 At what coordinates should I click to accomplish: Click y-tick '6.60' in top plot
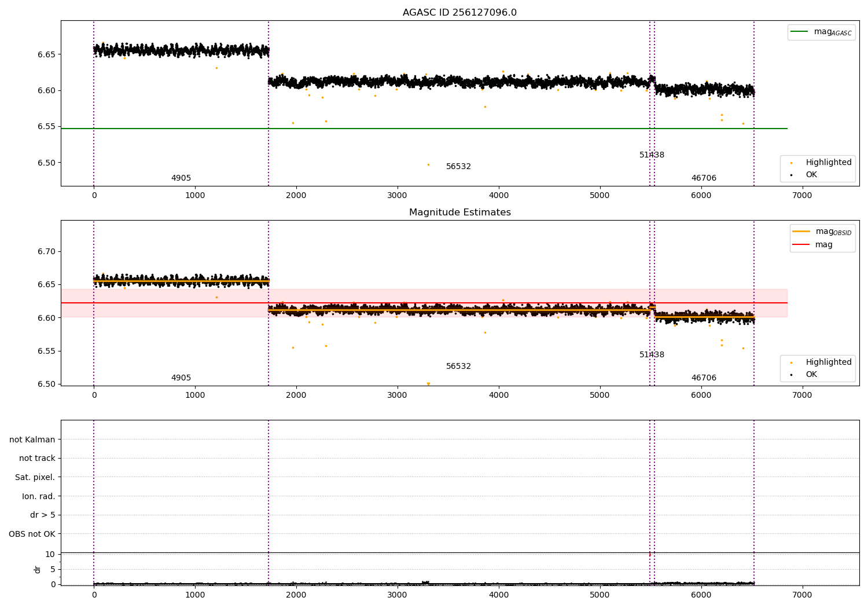coord(47,91)
